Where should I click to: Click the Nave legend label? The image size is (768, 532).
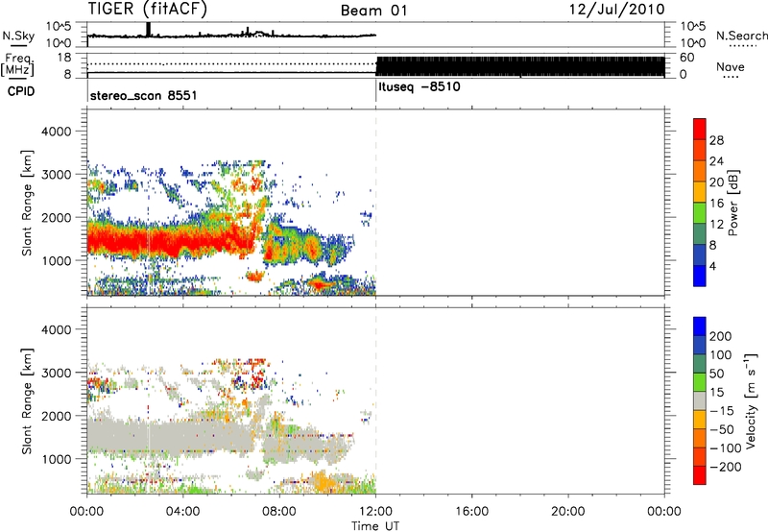731,66
